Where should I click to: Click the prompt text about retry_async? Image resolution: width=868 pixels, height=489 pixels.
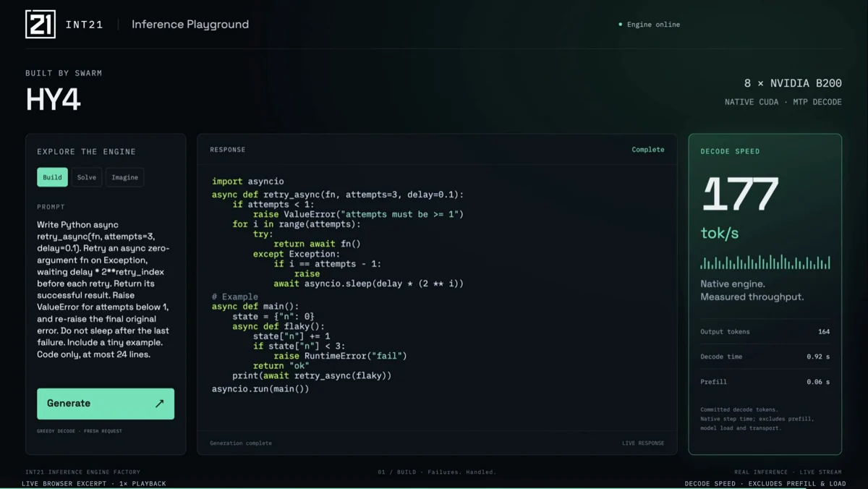(103, 289)
